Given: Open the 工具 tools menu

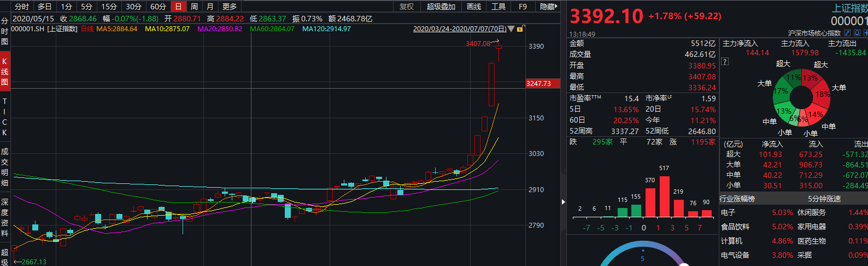Looking at the screenshot, I should point(498,7).
